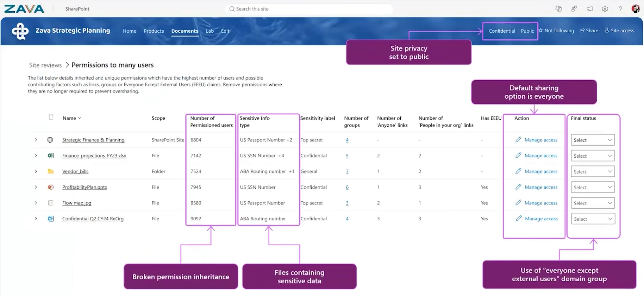Go back to Site reviews breadcrumb

point(45,65)
